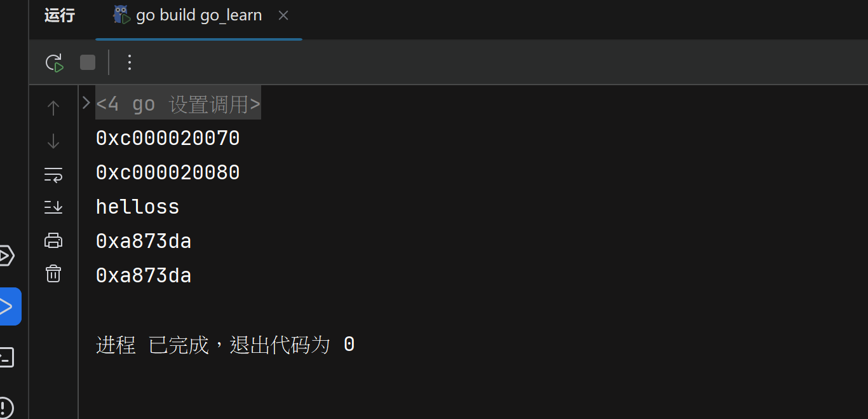The width and height of the screenshot is (868, 419).
Task: Close the go build go_learn tab
Action: (283, 16)
